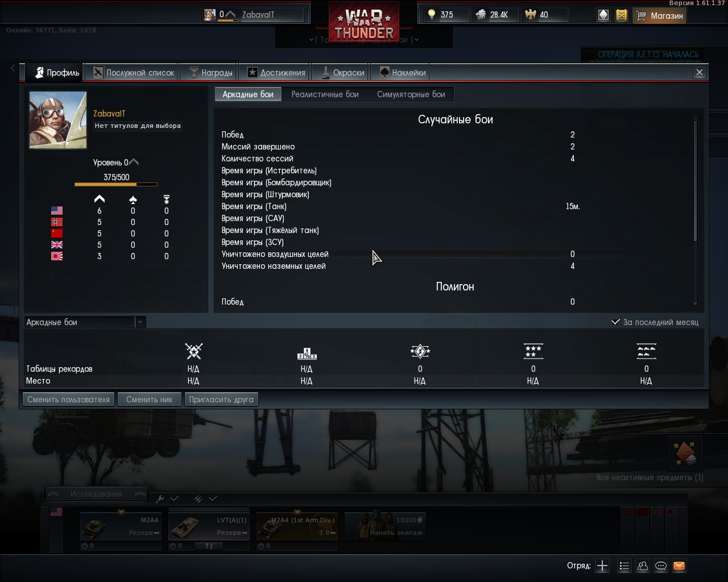Open the Нет титулов для выбора title selector
The image size is (728, 582).
click(138, 126)
